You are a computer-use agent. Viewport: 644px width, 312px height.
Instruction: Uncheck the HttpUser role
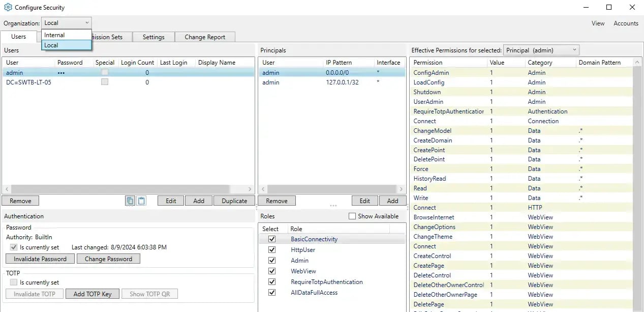[x=273, y=249]
